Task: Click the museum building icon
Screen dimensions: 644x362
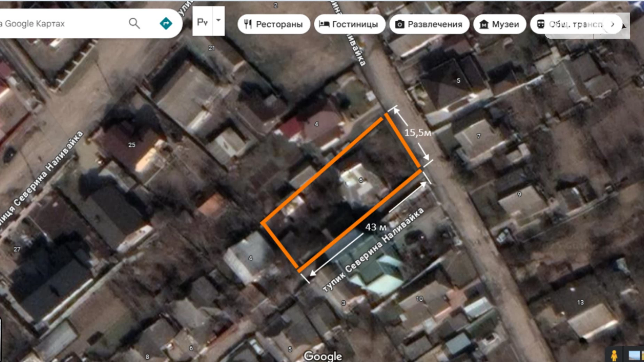Action: pyautogui.click(x=484, y=24)
